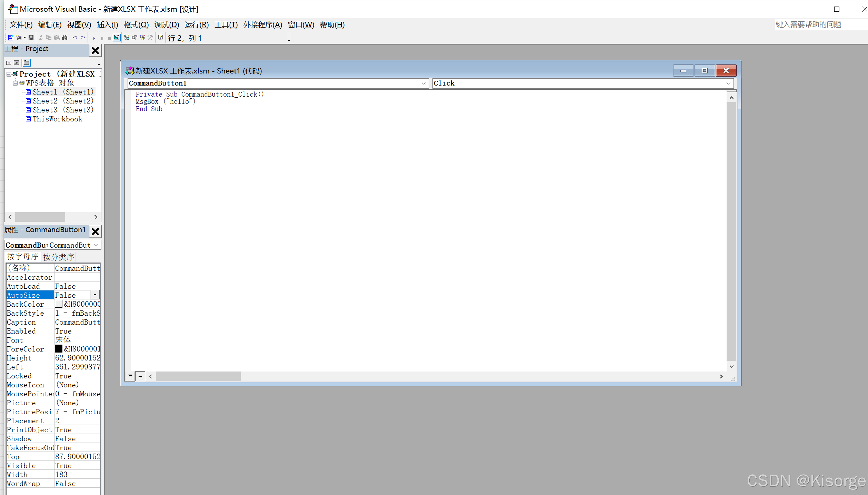Viewport: 868px width, 495px height.
Task: Click the Project panel horizontal scrollbar thumb
Action: click(x=40, y=217)
